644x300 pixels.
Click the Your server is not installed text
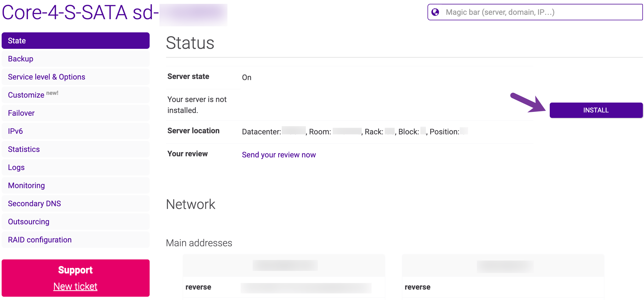pos(197,105)
